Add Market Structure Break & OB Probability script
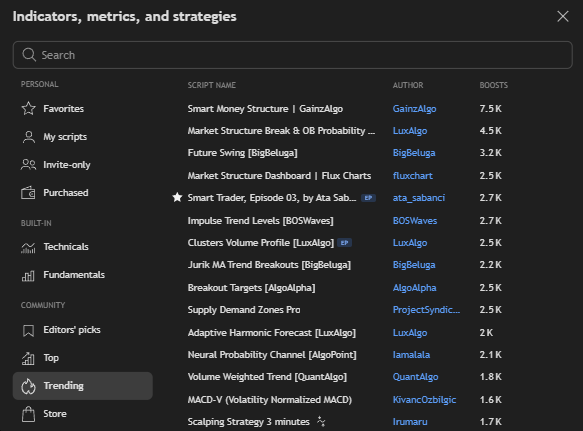Viewport: 583px width, 431px height. tap(281, 131)
